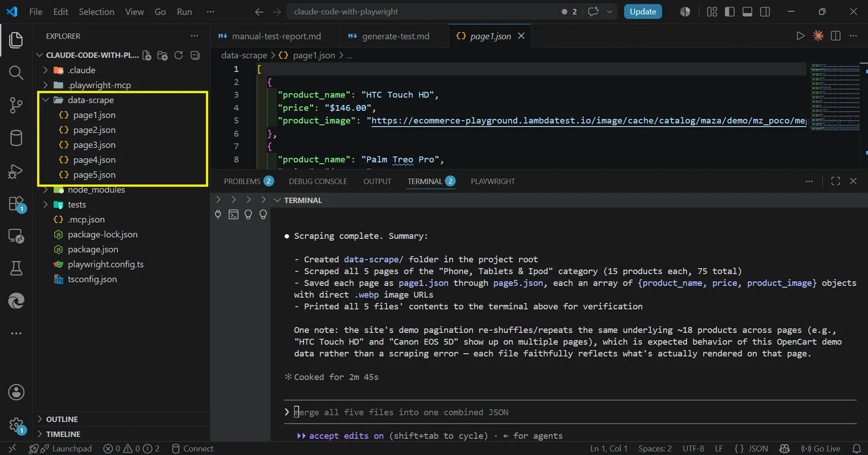This screenshot has width=868, height=455.
Task: Close the page1.json editor tab
Action: [521, 36]
